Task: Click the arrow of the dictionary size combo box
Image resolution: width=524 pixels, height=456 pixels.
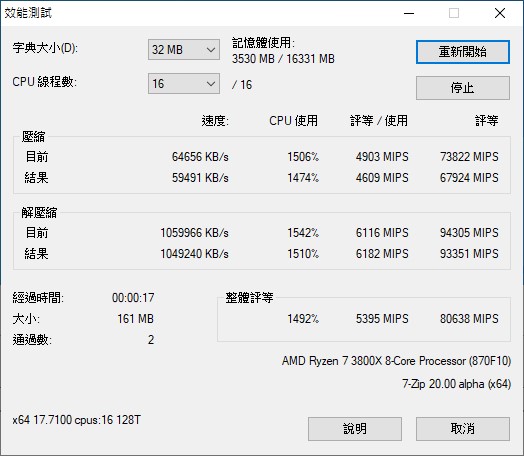Action: (x=211, y=50)
